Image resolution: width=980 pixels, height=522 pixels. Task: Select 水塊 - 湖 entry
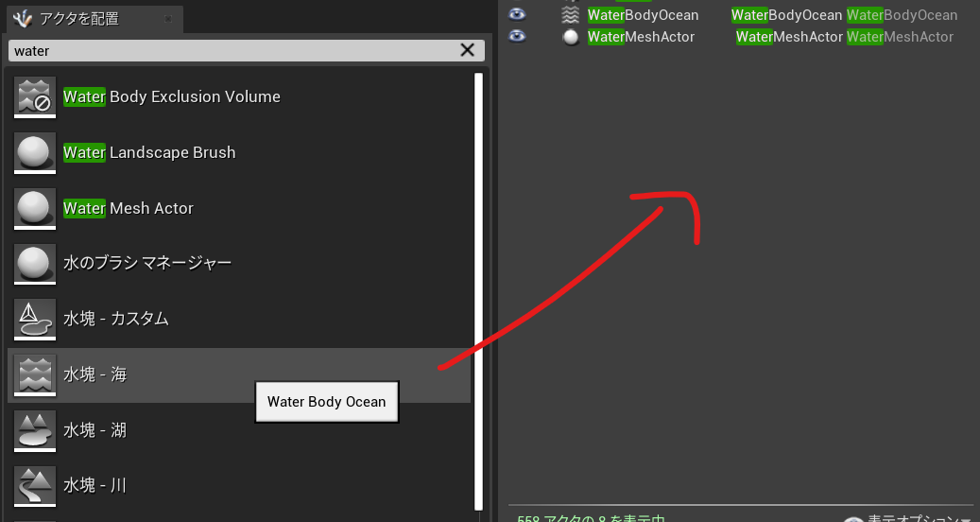pyautogui.click(x=239, y=430)
